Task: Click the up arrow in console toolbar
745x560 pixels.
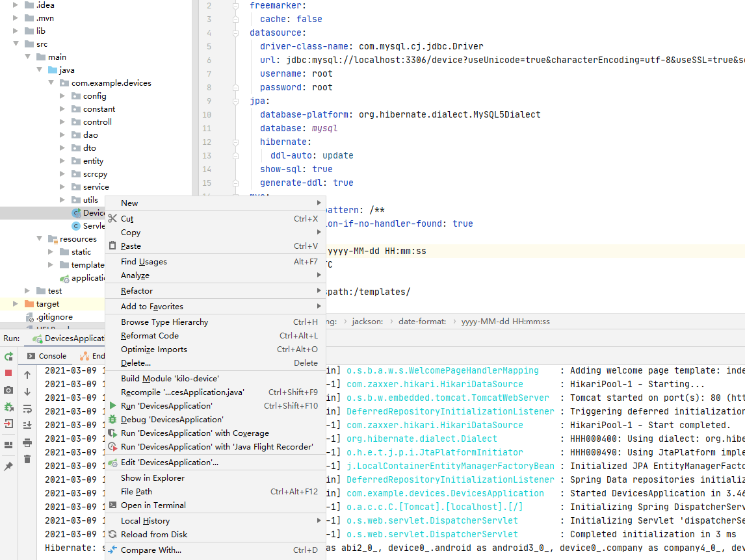Action: (27, 375)
